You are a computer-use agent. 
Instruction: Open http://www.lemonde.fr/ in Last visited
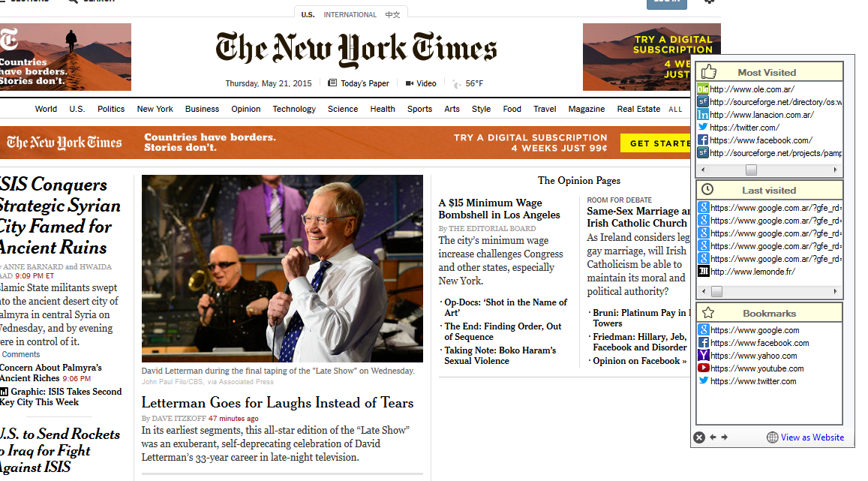tap(753, 271)
